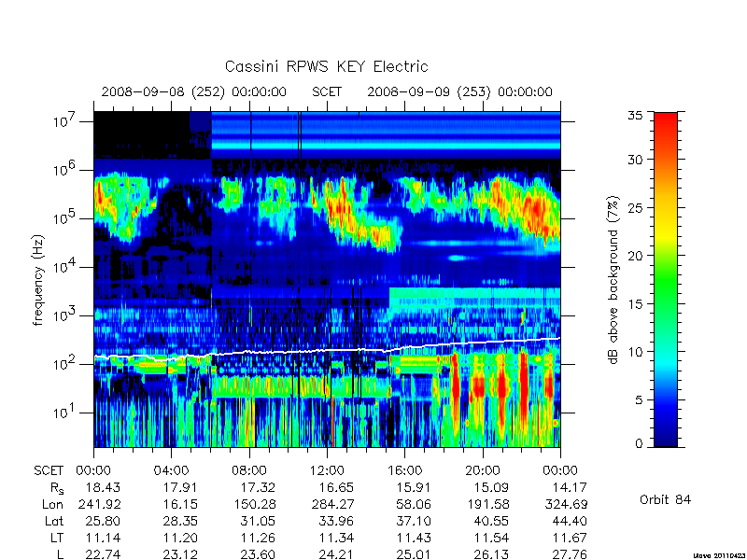Click Lon value 58.06
The height and width of the screenshot is (560, 747).
414,504
